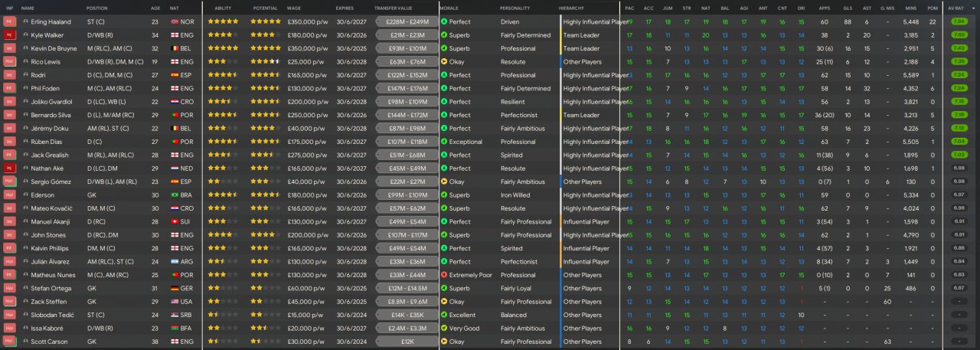Image resolution: width=980 pixels, height=350 pixels.
Task: Sort by the Hierarchy column header
Action: 570,8
